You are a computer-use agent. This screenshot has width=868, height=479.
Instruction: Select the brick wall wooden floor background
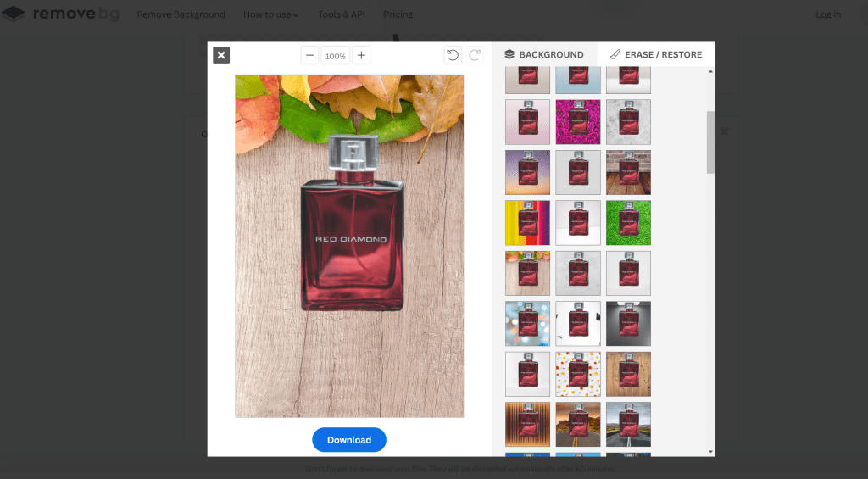[x=628, y=172]
